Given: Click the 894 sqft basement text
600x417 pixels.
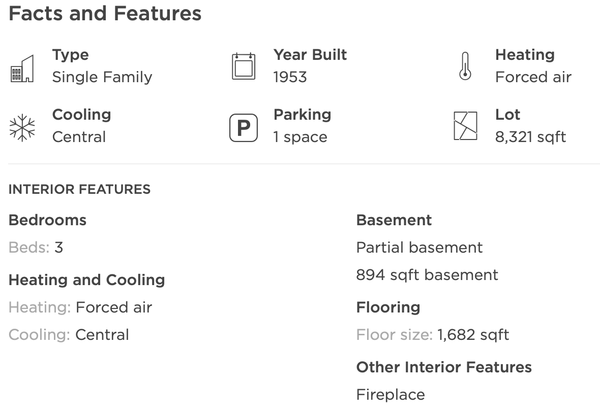Looking at the screenshot, I should [427, 275].
